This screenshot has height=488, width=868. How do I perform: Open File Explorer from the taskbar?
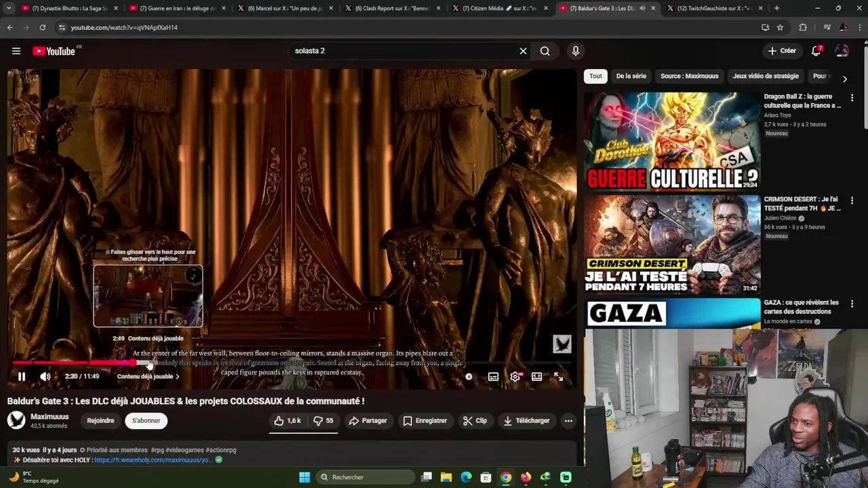coord(446,477)
